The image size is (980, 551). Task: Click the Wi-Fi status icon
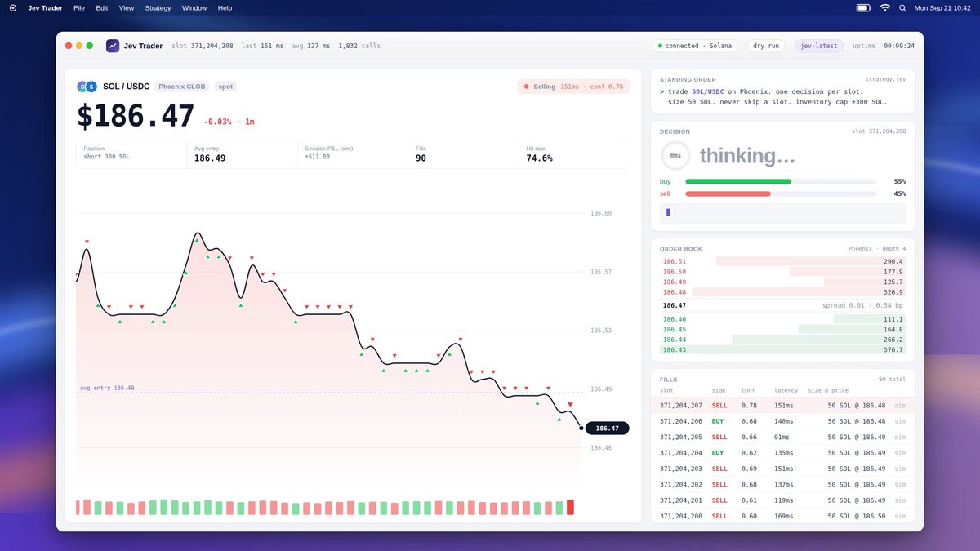[x=885, y=7]
